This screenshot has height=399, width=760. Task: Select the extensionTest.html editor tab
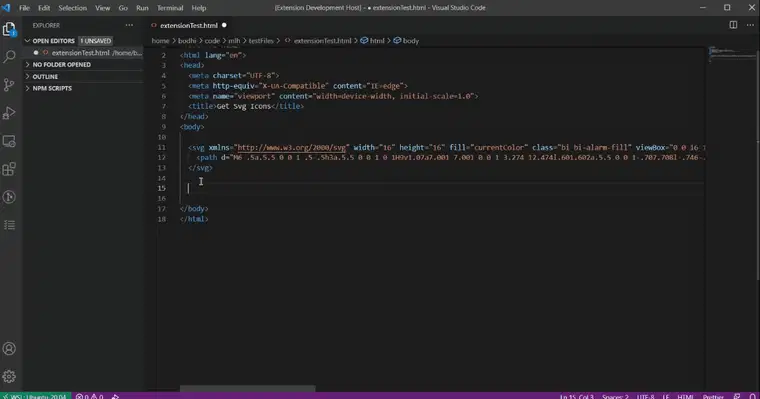189,25
